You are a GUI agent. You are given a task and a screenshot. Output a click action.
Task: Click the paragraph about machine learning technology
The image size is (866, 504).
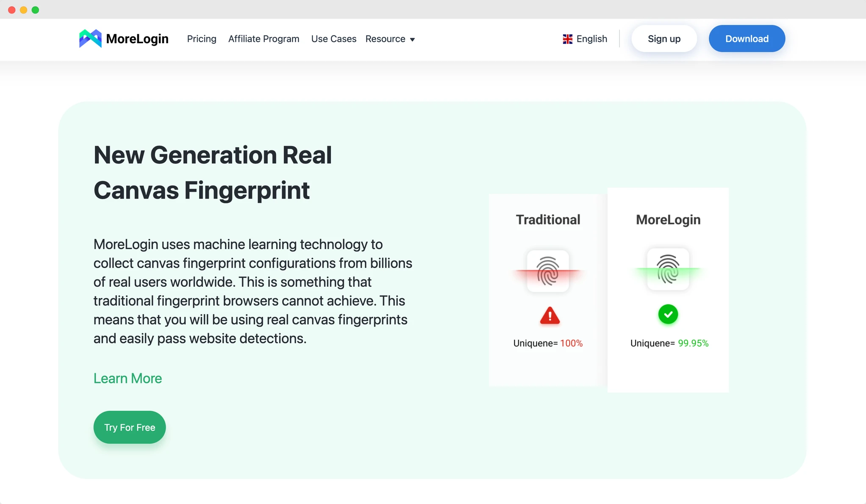[253, 291]
